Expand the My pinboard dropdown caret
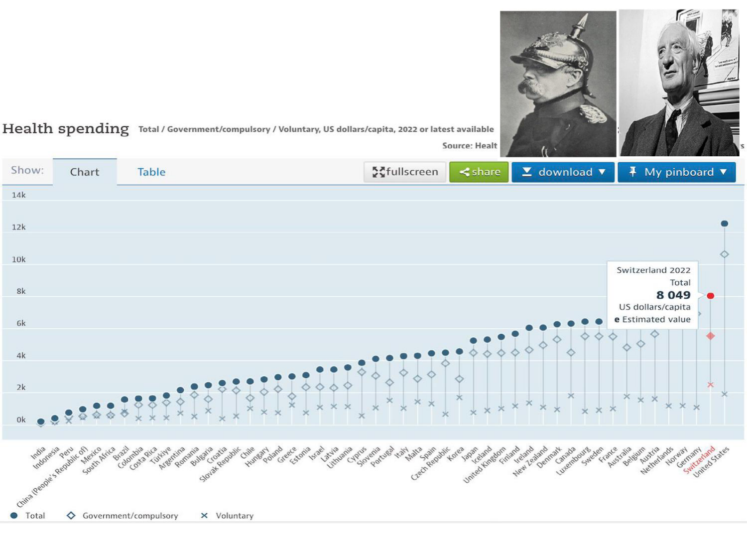 (x=723, y=172)
